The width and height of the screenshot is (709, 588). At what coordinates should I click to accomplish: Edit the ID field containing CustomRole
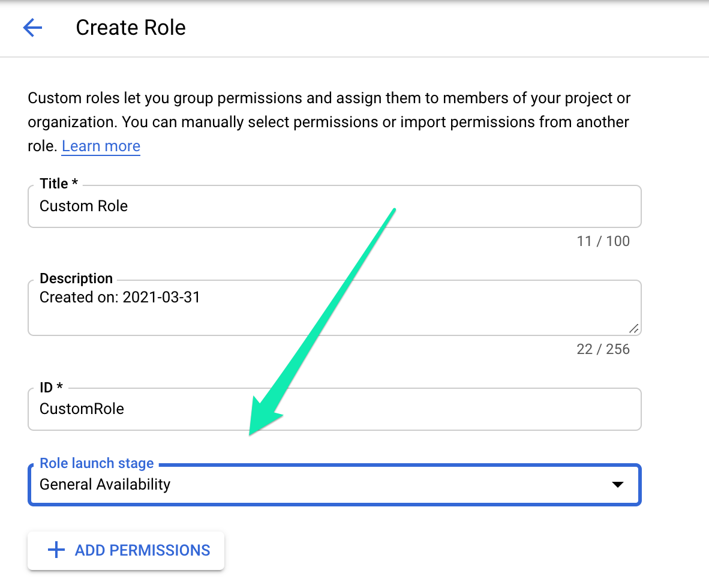pos(335,409)
